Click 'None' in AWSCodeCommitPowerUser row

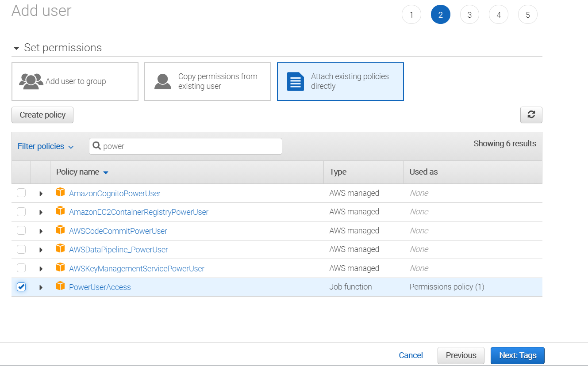click(419, 231)
